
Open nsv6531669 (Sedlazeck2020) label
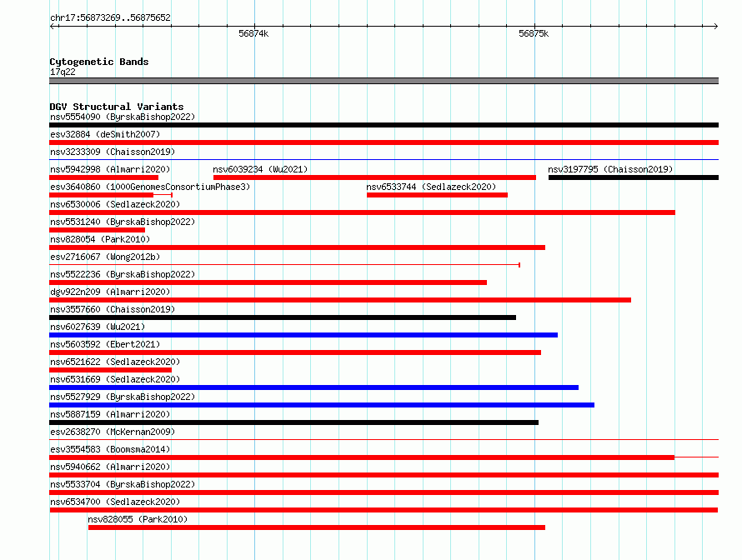115,379
